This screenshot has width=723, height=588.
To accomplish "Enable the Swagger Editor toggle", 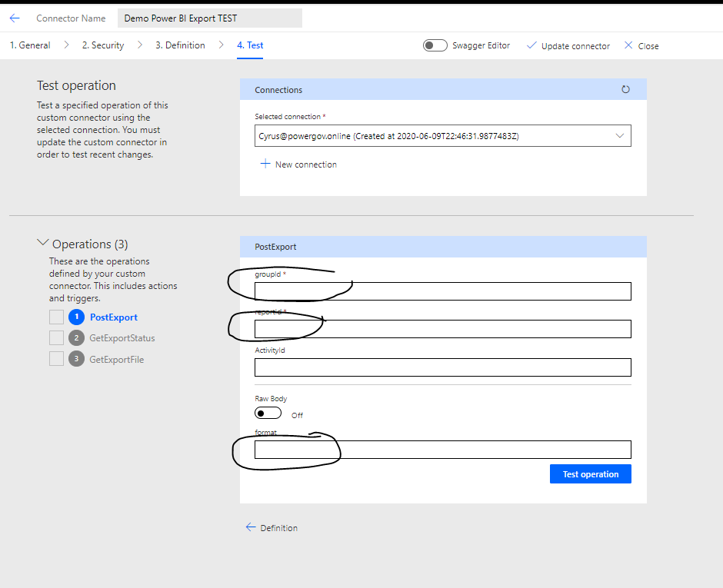I will click(435, 45).
